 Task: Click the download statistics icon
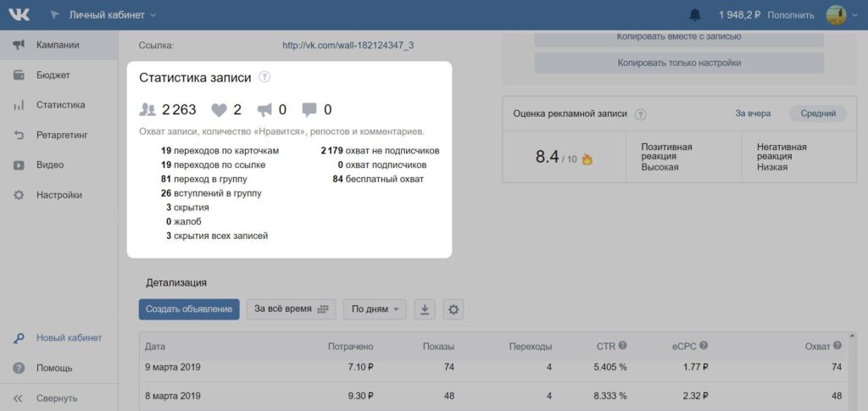pyautogui.click(x=425, y=309)
